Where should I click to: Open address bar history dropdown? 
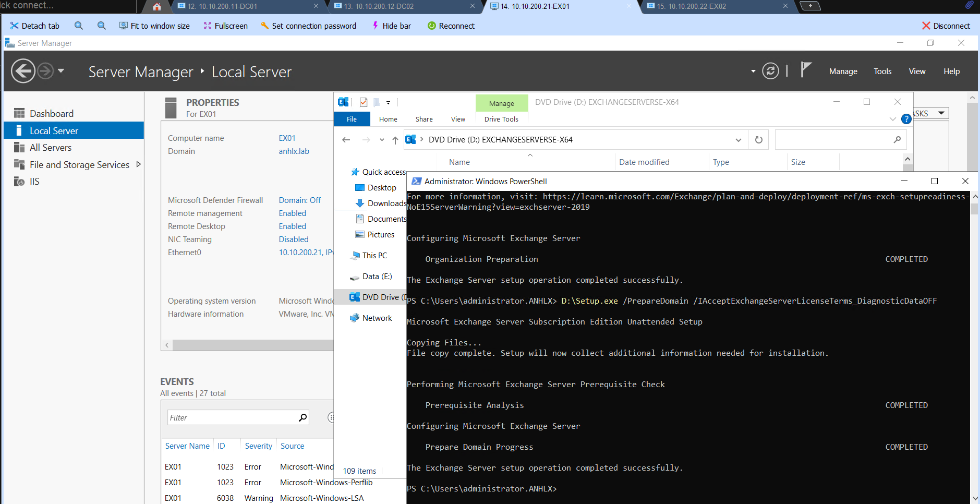pyautogui.click(x=738, y=140)
